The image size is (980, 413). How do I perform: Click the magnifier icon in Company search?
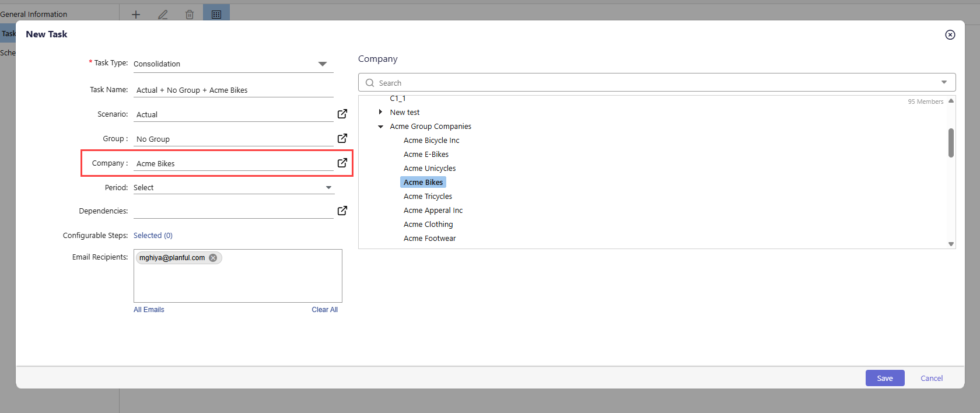click(370, 83)
